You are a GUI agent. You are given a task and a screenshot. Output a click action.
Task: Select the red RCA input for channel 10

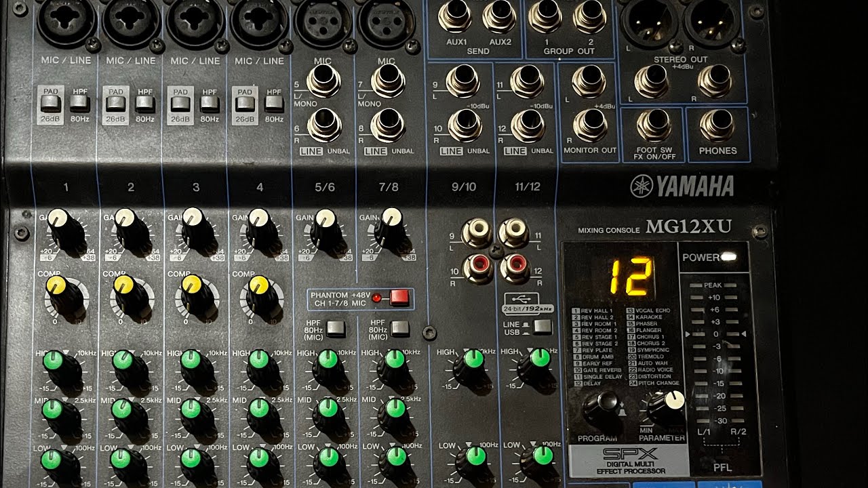point(477,268)
